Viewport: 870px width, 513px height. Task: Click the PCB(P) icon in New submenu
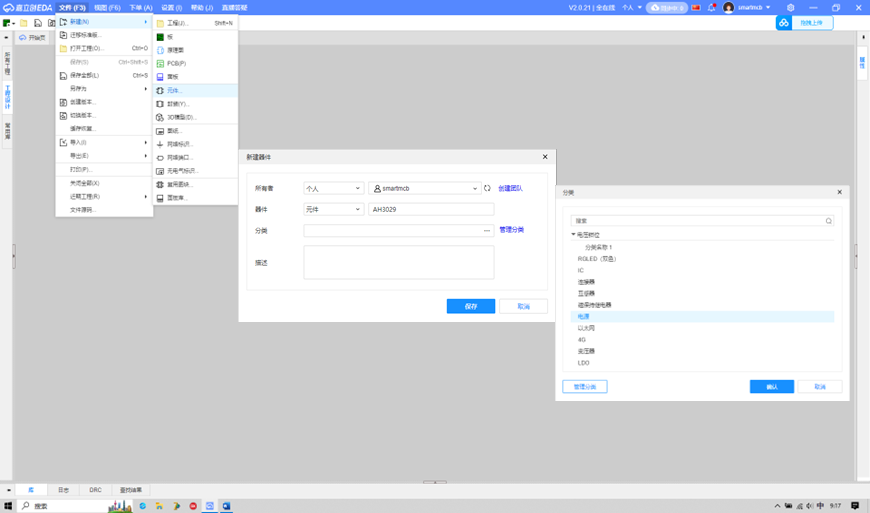click(160, 64)
